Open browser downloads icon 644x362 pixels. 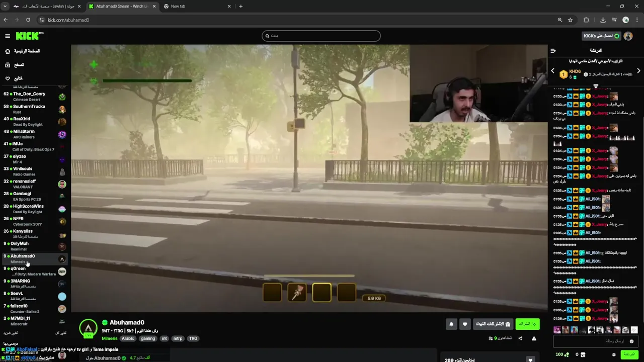pos(603,20)
